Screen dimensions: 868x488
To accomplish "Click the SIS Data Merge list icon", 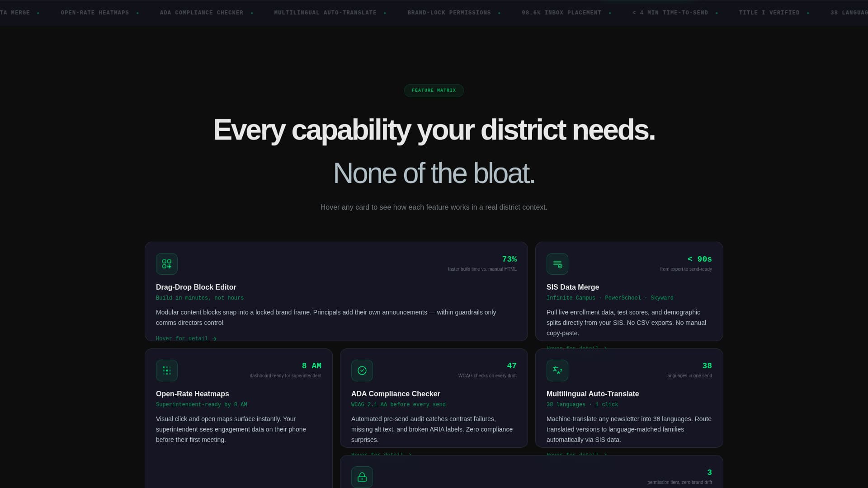I will point(557,264).
